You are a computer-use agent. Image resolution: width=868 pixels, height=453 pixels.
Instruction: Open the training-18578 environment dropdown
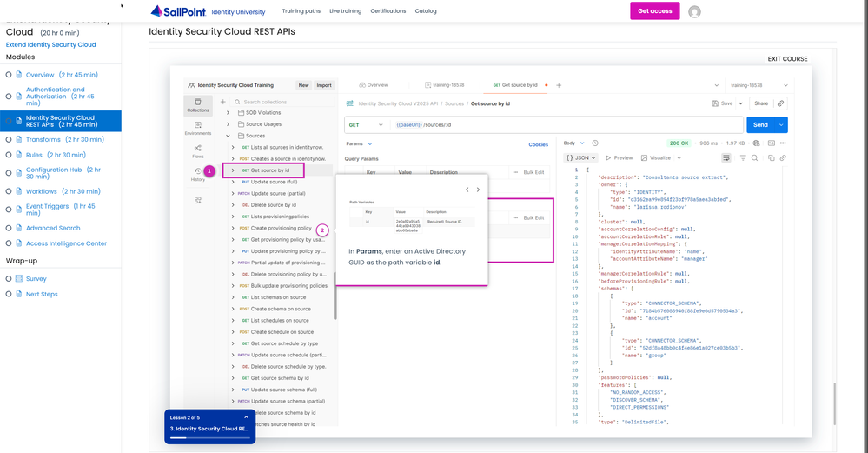pos(759,85)
